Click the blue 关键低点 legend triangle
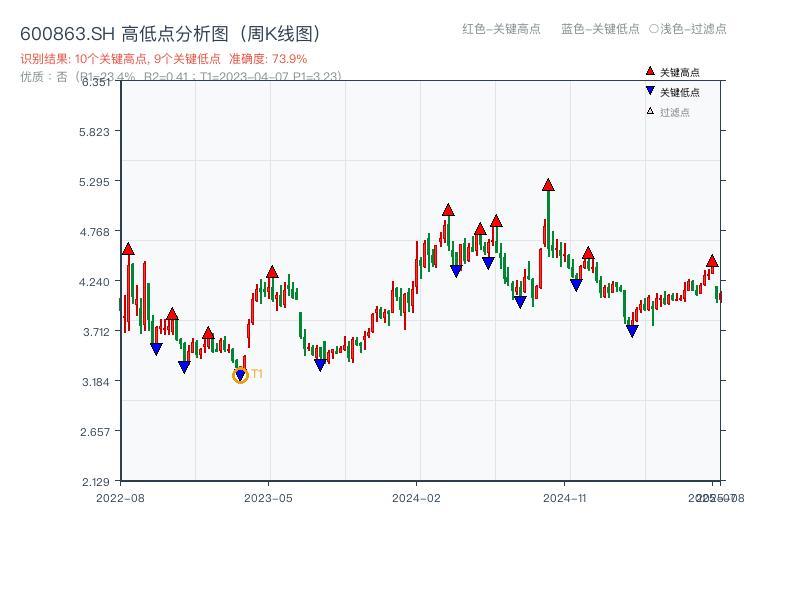Screen dimensions: 800x600 650,91
